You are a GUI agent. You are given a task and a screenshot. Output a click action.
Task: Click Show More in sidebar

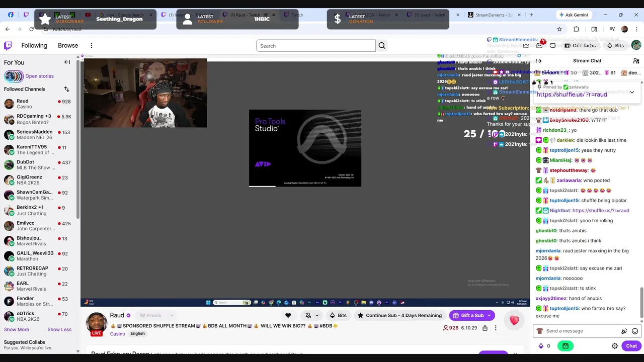point(17,329)
